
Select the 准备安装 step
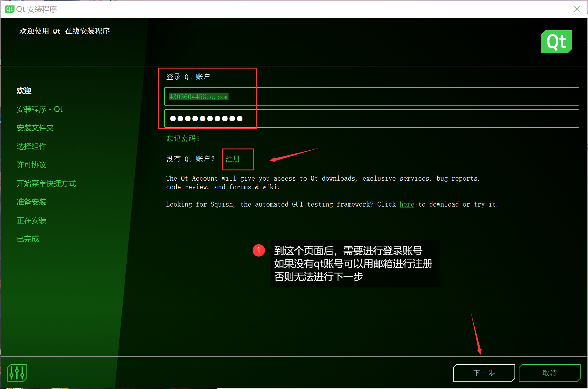coord(31,202)
